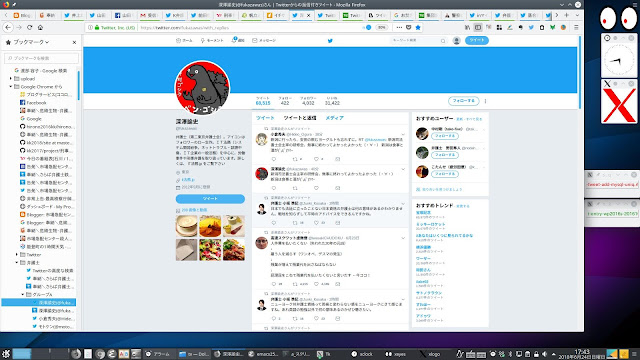Open the Firefox hamburger menu

click(576, 27)
